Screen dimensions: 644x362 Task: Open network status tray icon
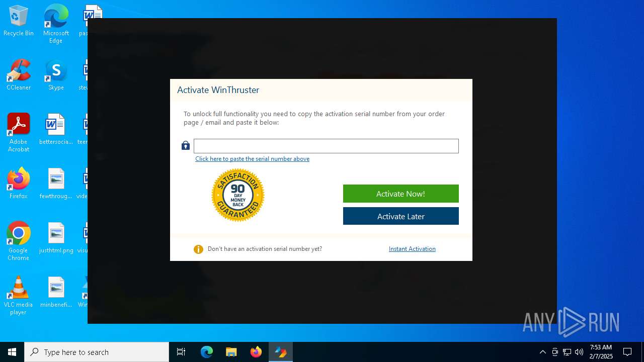click(567, 352)
